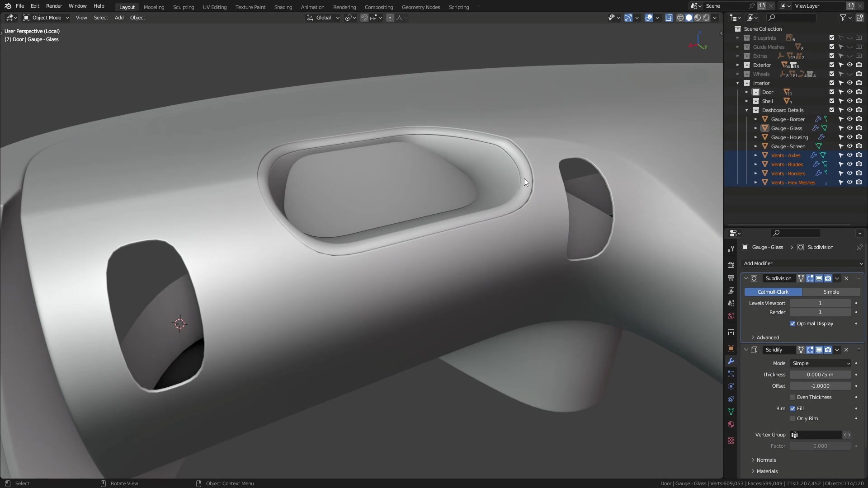Screen dimensions: 868x488
Task: Enable the Even Thickness checkbox
Action: pyautogui.click(x=793, y=397)
